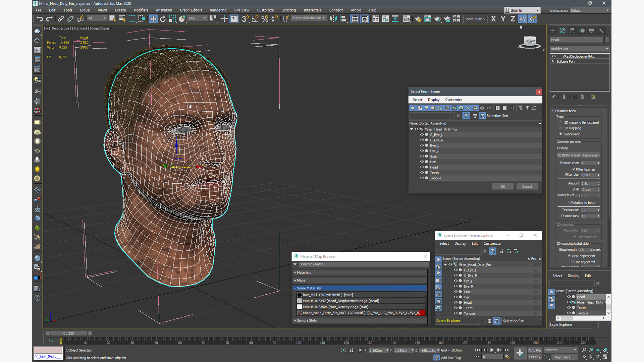Click the ViewCube in the viewport
The image size is (644, 362).
[x=530, y=42]
